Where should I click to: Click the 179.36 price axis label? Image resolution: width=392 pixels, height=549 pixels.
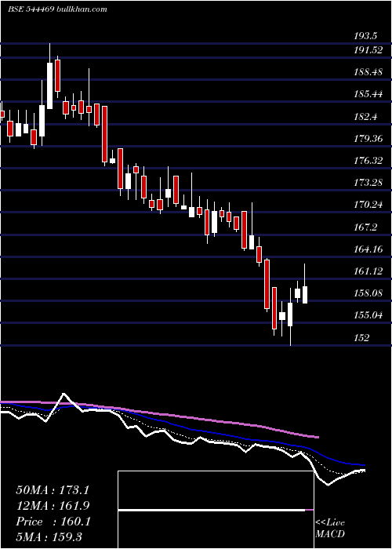[x=368, y=139]
